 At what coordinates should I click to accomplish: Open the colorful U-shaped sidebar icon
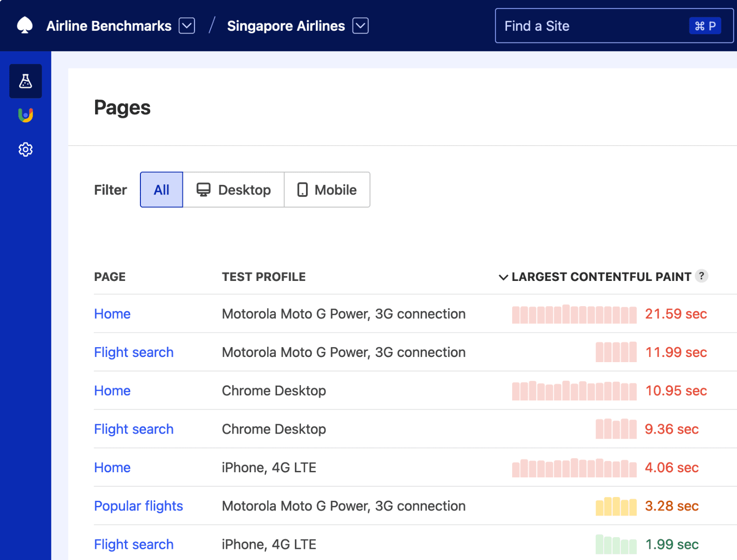26,115
